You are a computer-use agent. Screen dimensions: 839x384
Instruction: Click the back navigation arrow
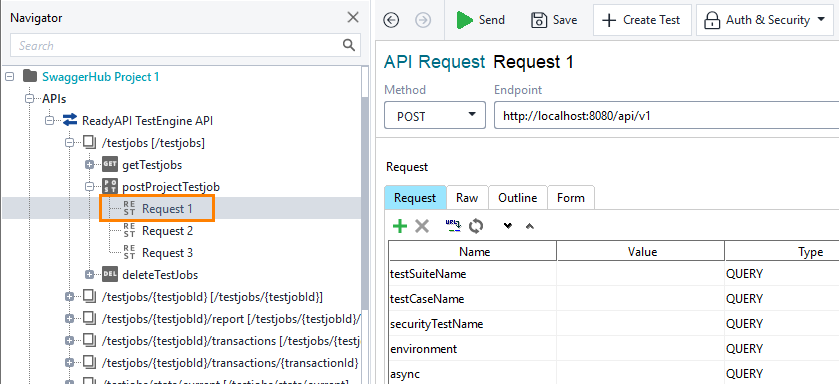tap(392, 20)
